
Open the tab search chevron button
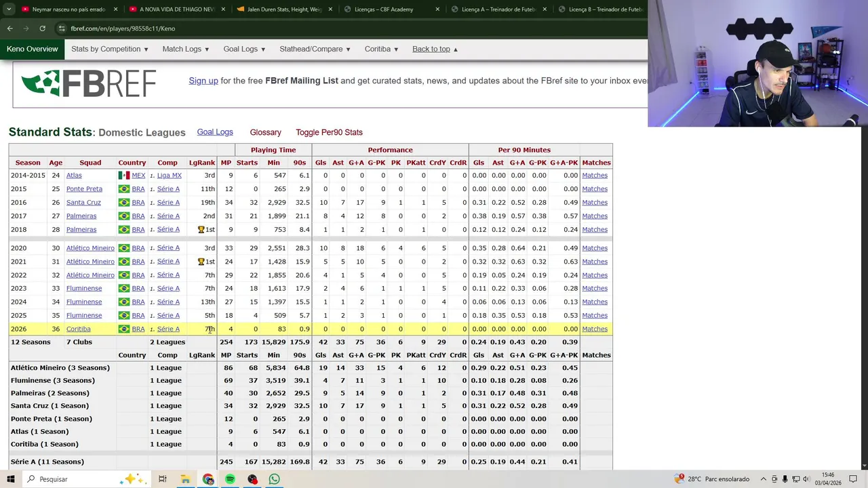[x=9, y=9]
